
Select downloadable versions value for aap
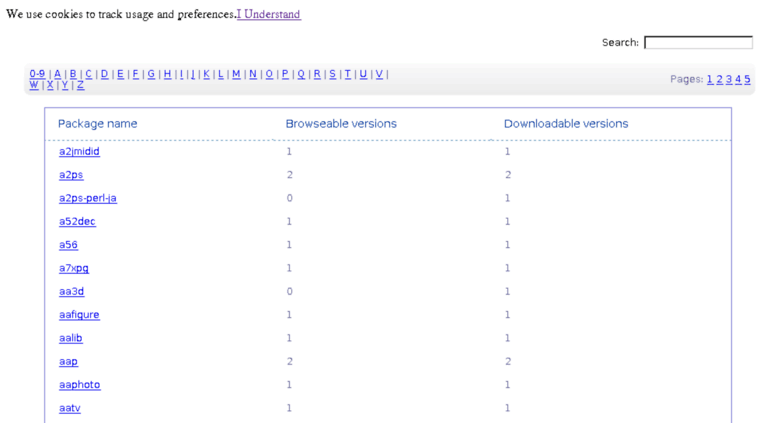(508, 361)
